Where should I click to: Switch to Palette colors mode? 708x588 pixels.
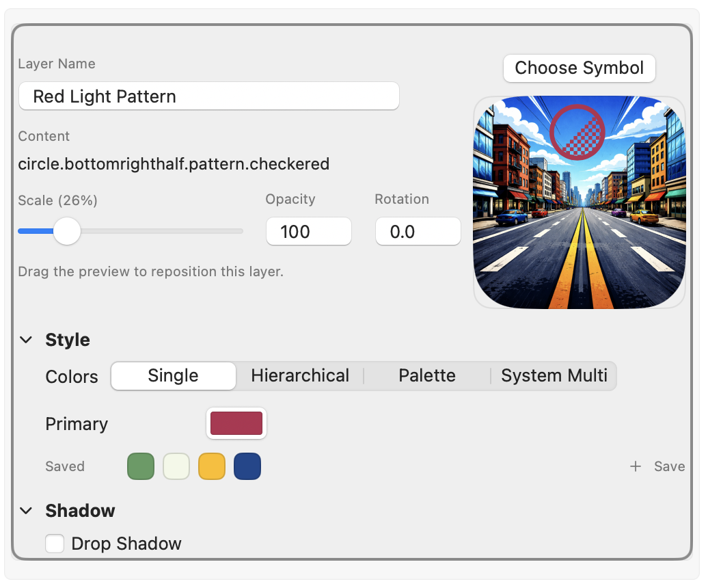426,376
